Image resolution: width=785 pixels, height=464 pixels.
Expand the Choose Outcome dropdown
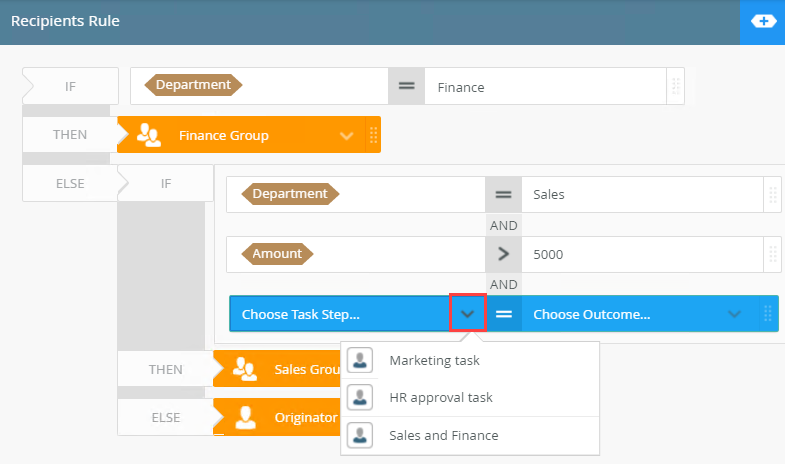tap(735, 314)
